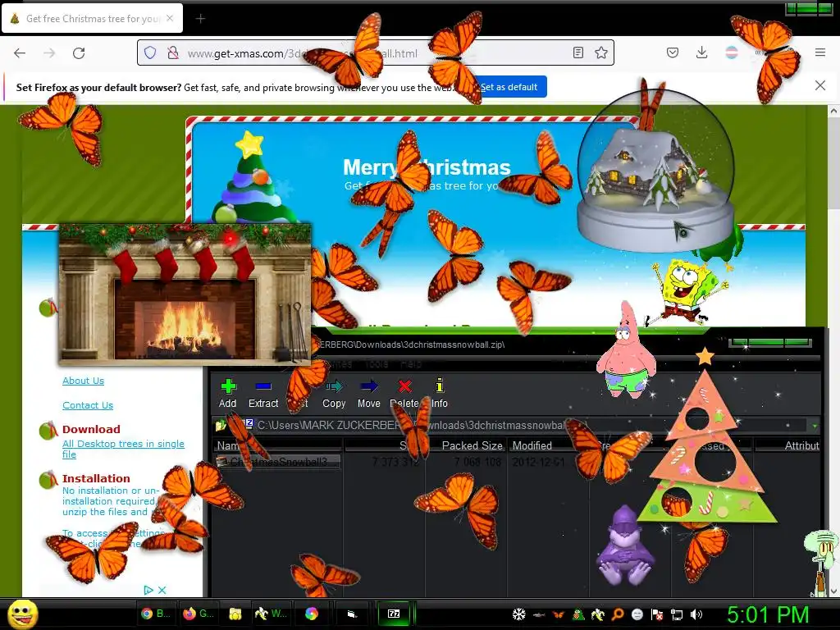This screenshot has width=840, height=630.
Task: Click the purple sitting character
Action: click(x=624, y=545)
